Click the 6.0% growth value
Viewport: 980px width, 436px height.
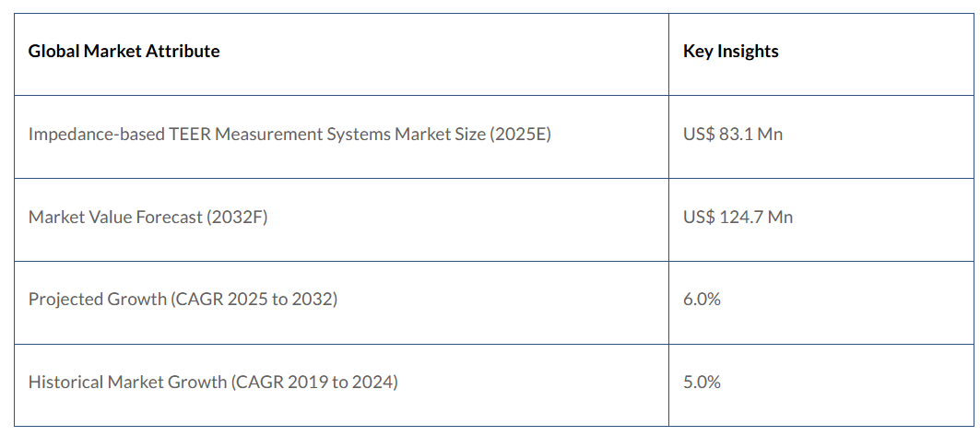[702, 300]
